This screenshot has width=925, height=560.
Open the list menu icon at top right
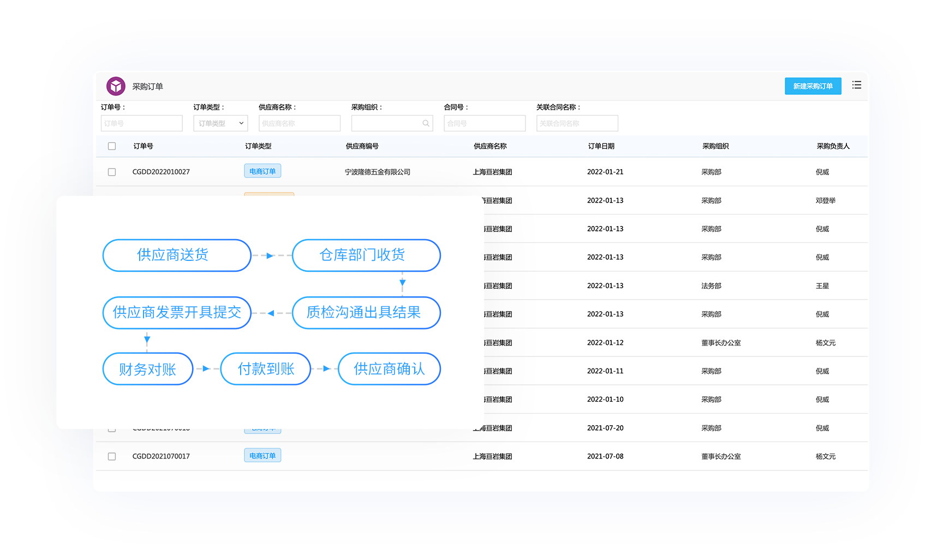pos(856,85)
